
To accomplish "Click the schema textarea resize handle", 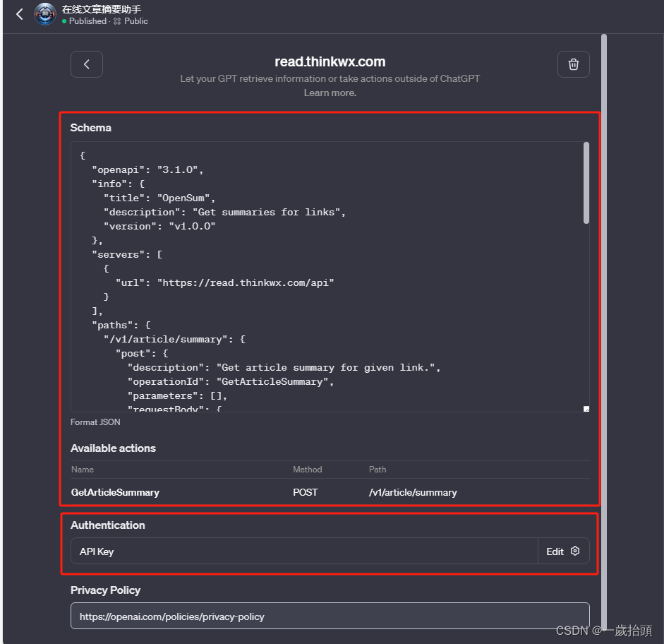I will pos(586,409).
